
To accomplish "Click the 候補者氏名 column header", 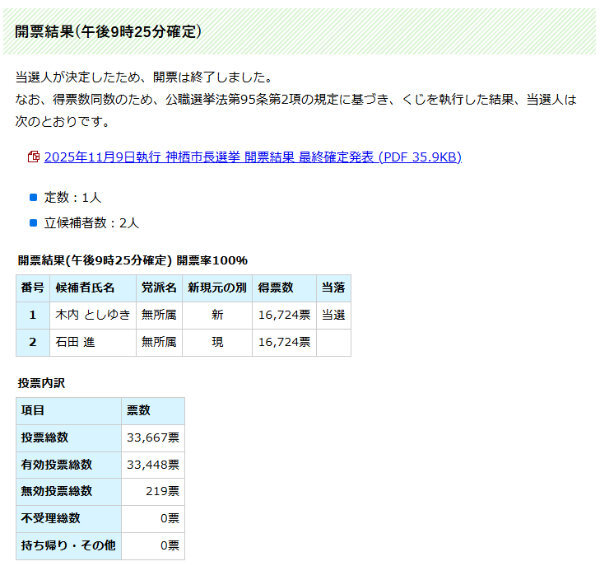I will click(93, 288).
